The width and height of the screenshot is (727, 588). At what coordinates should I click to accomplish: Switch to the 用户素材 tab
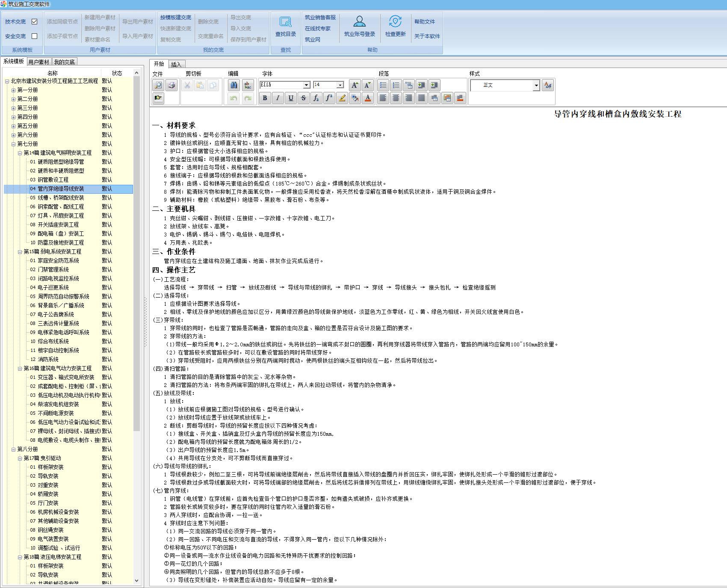coord(39,62)
